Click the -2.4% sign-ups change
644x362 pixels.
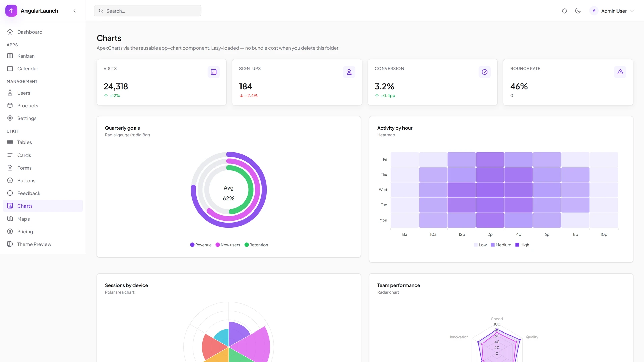(249, 96)
